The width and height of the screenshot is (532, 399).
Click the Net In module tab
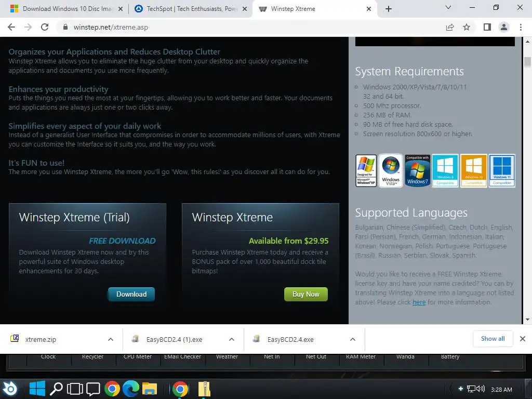272,356
